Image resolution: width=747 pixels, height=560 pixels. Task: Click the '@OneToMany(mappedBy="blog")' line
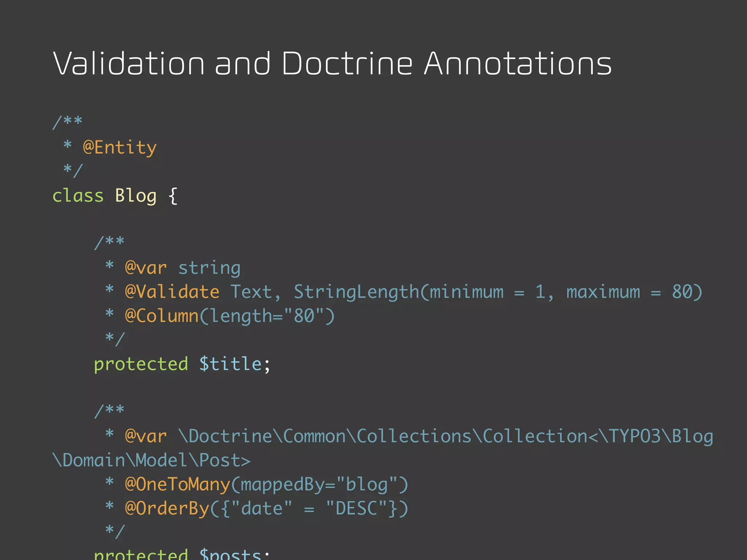click(x=257, y=485)
